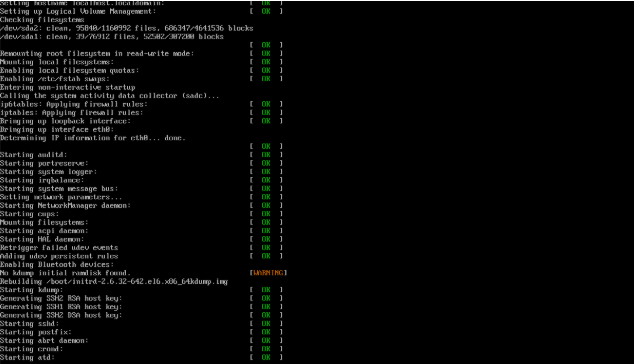Select "Enabling Bluetooth devices:" text
Viewport: 634px width, 364px height.
coord(57,265)
